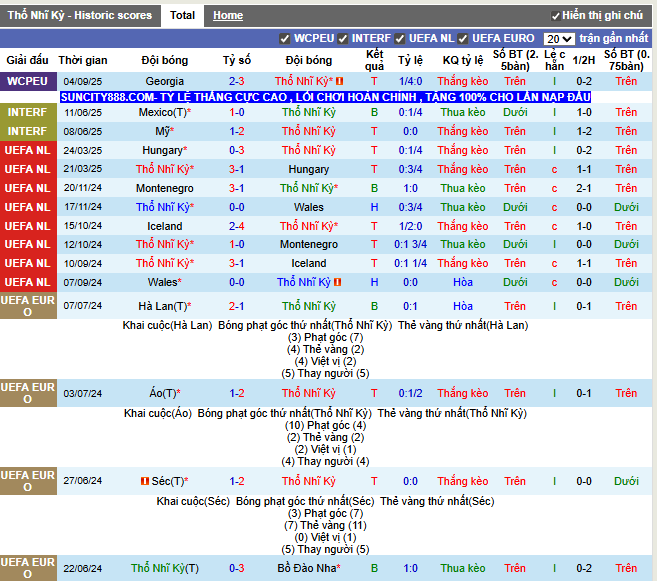Click Montenegro opponent in 12/10/24 row
The height and width of the screenshot is (581, 657).
(x=309, y=244)
